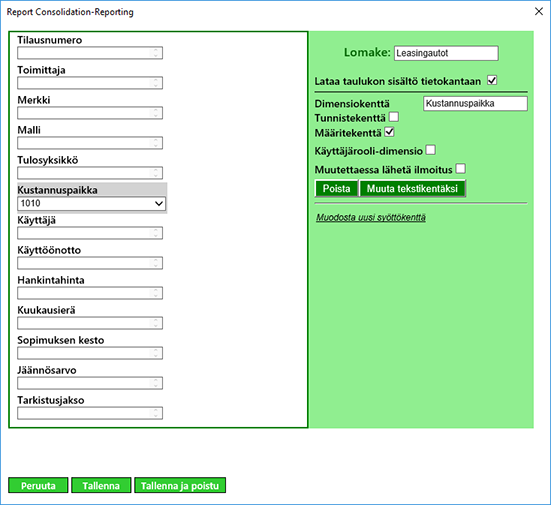Click the Jäännösarvo input field
This screenshot has height=505, width=551.
pyautogui.click(x=90, y=383)
